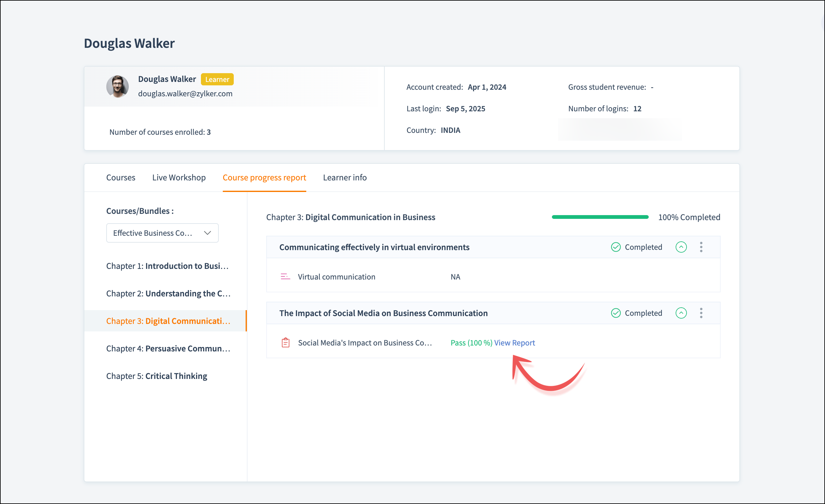Click the Virtual communication lesson text icon
This screenshot has height=504, width=825.
[x=285, y=277]
